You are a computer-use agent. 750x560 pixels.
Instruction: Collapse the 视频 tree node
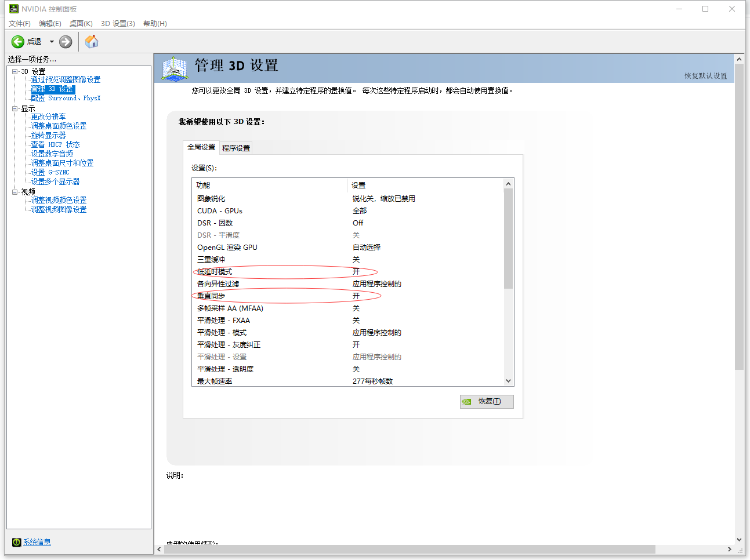pos(15,192)
